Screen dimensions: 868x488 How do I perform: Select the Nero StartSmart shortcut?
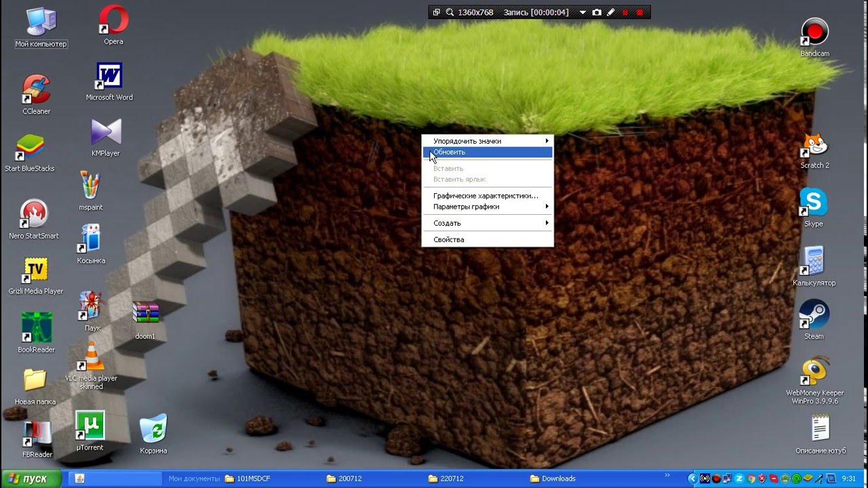34,220
